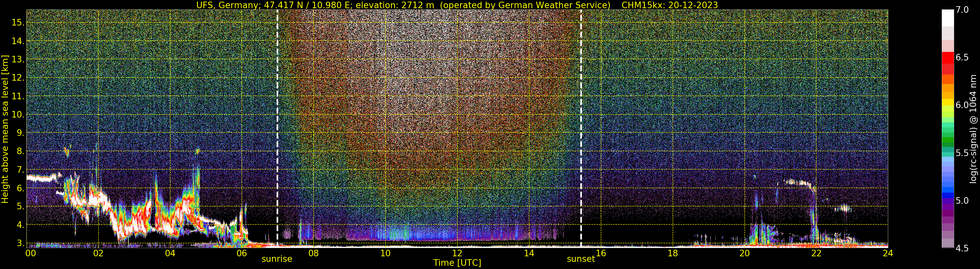Click the '06' time tick label
The height and width of the screenshot is (269, 980).
242,253
